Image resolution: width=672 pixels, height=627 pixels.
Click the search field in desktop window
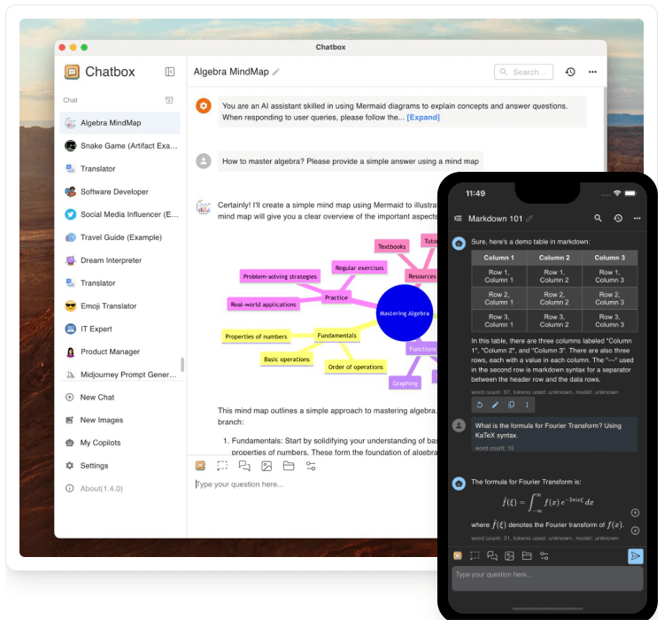pos(524,72)
